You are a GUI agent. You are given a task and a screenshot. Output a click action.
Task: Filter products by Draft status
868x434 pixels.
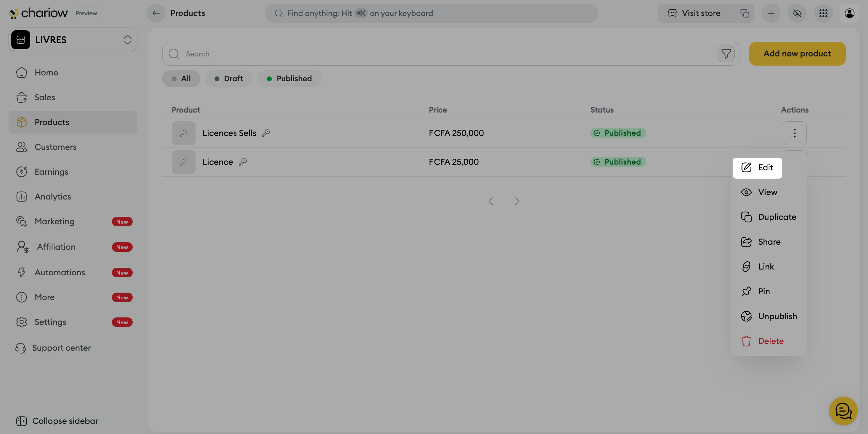tap(229, 79)
